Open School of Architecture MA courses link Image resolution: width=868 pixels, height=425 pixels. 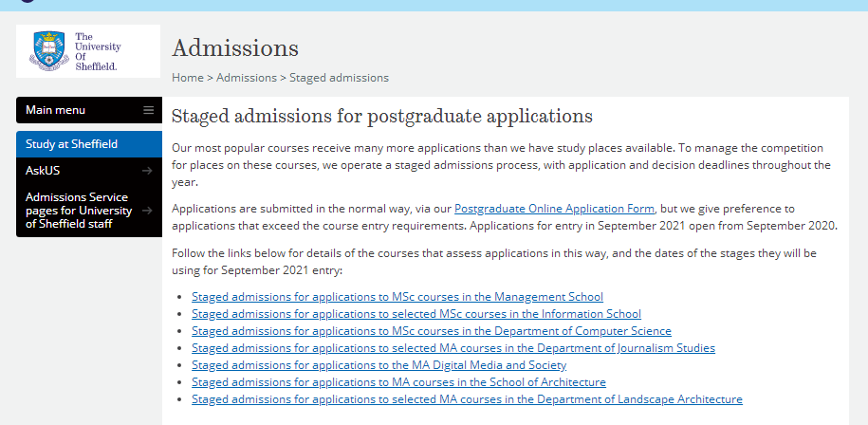point(399,382)
